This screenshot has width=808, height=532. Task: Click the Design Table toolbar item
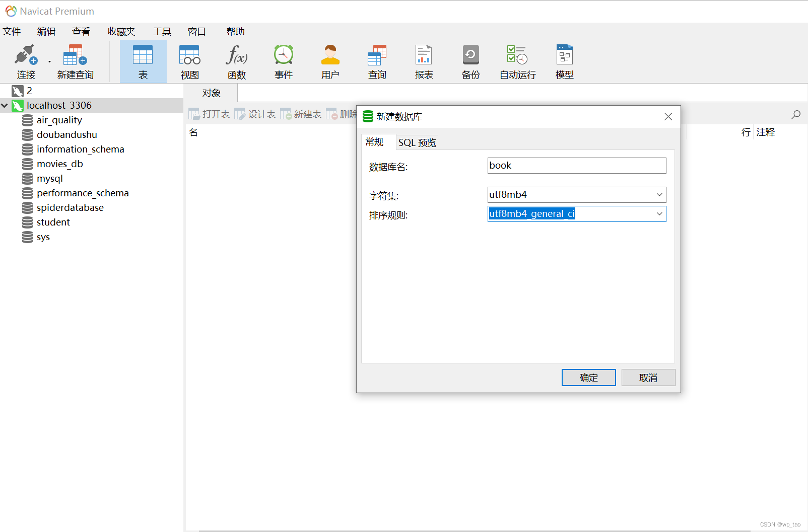[255, 114]
